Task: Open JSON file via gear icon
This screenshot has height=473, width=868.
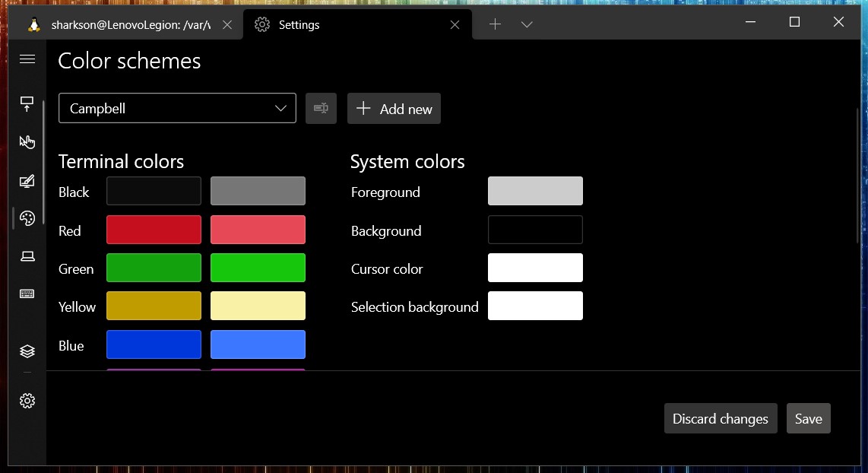Action: tap(27, 401)
